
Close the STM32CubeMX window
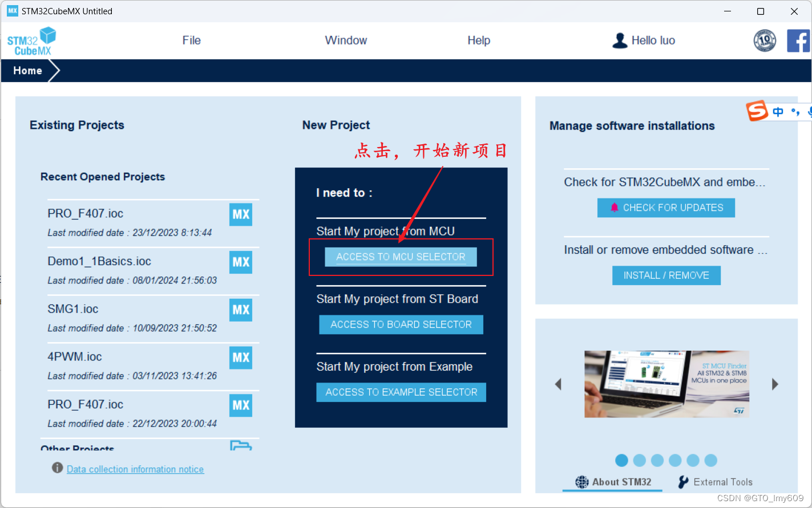794,11
